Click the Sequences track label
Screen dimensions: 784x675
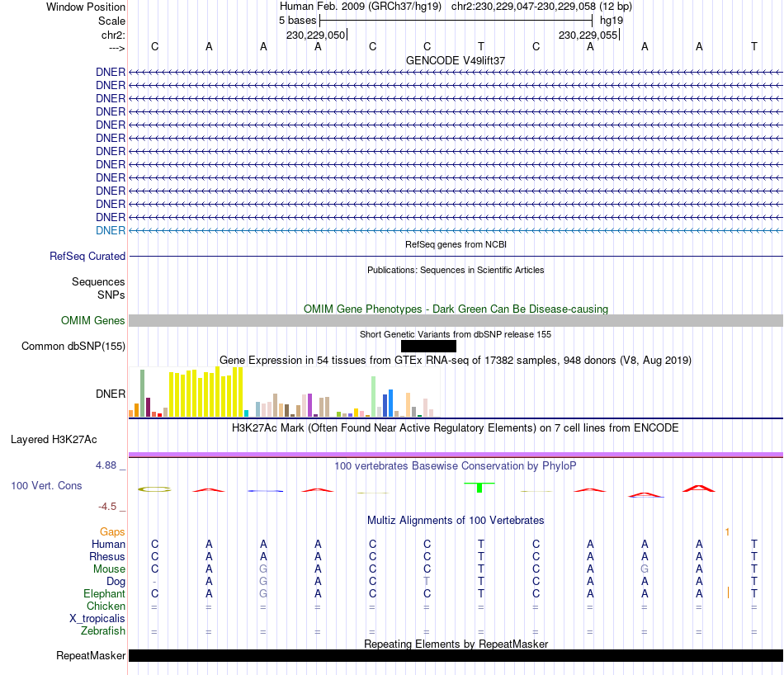click(98, 281)
